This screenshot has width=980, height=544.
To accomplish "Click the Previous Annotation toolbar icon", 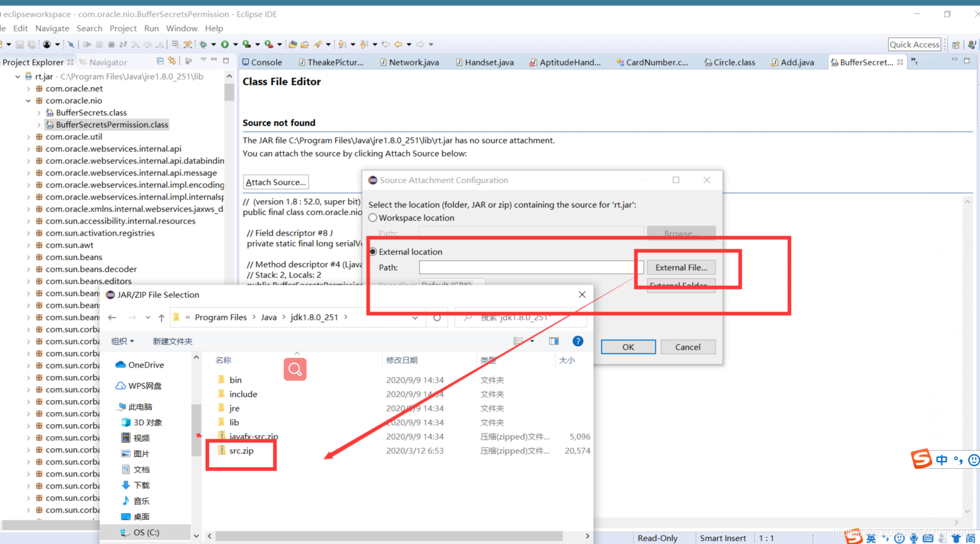I will (363, 45).
